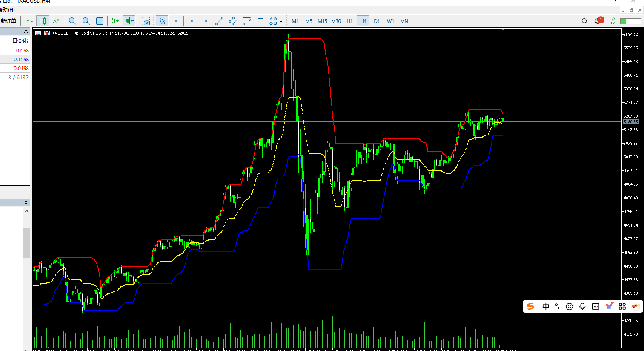Open Sogou toolbox grid icon
The height and width of the screenshot is (351, 644).
[622, 306]
